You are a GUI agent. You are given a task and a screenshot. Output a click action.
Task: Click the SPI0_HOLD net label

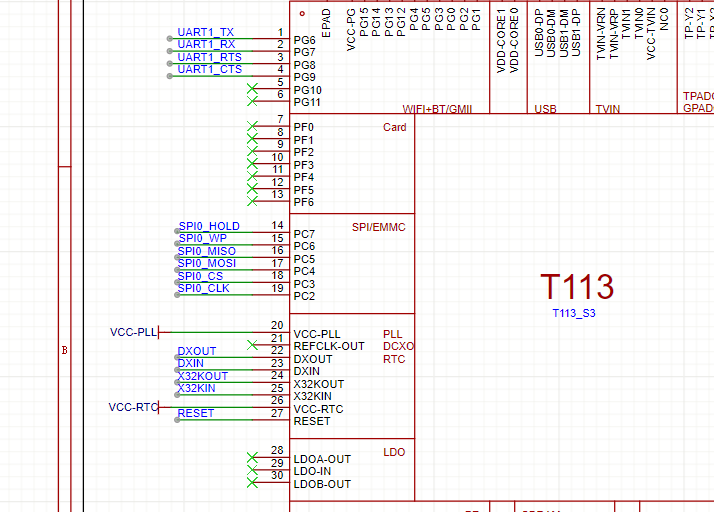[209, 226]
